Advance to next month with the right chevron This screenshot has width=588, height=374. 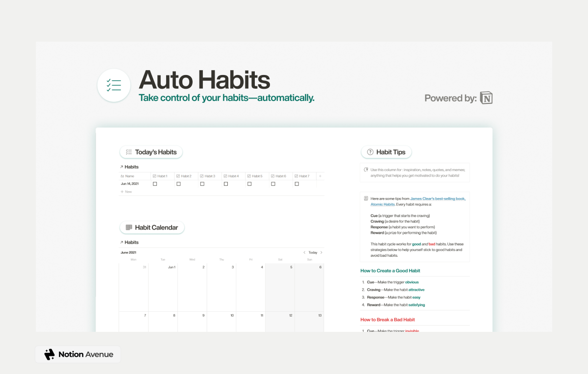321,252
